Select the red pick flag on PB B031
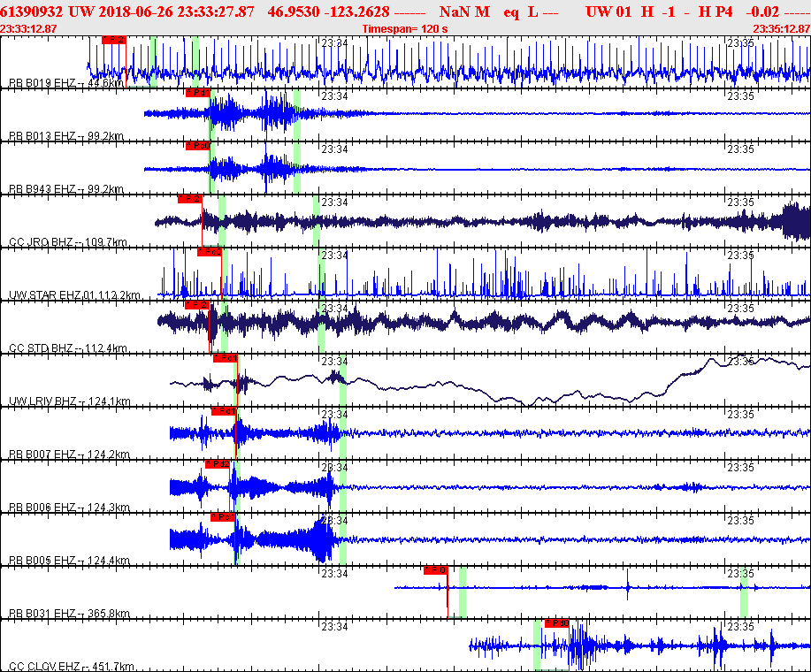This screenshot has width=811, height=672. coord(436,570)
